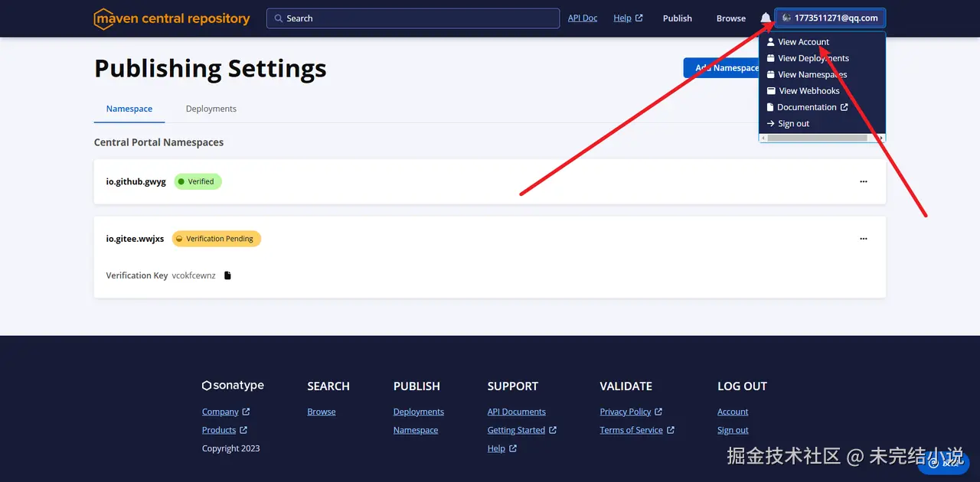Open the footer Deployments link under PUBLISH
The height and width of the screenshot is (482, 980).
click(x=419, y=412)
